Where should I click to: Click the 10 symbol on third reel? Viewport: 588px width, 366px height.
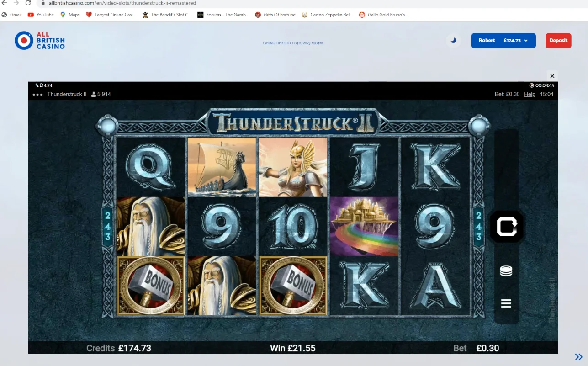[x=293, y=227]
